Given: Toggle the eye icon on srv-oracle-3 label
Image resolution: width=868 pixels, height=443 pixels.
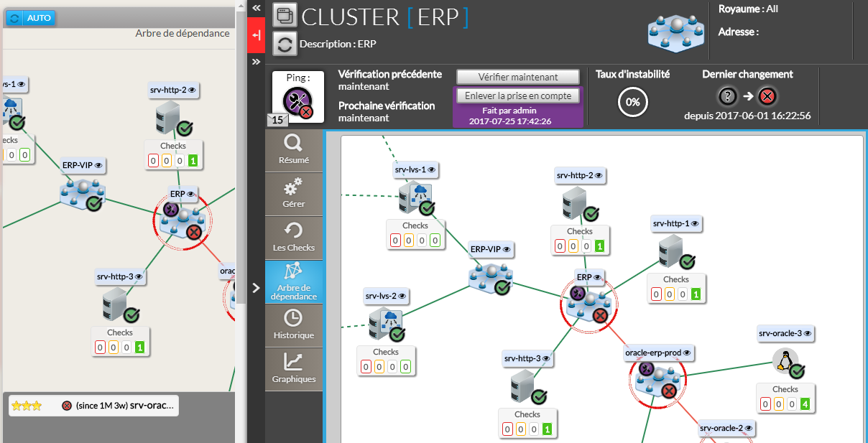Looking at the screenshot, I should (x=808, y=334).
